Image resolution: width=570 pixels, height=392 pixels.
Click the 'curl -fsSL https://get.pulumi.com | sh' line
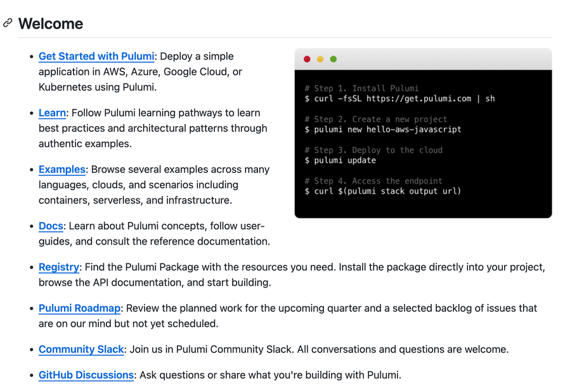point(400,99)
